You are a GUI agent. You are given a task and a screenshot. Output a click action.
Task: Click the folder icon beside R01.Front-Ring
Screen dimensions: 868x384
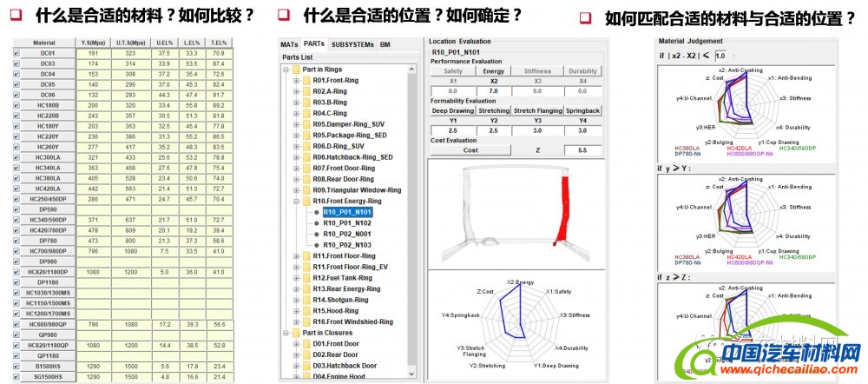(306, 80)
